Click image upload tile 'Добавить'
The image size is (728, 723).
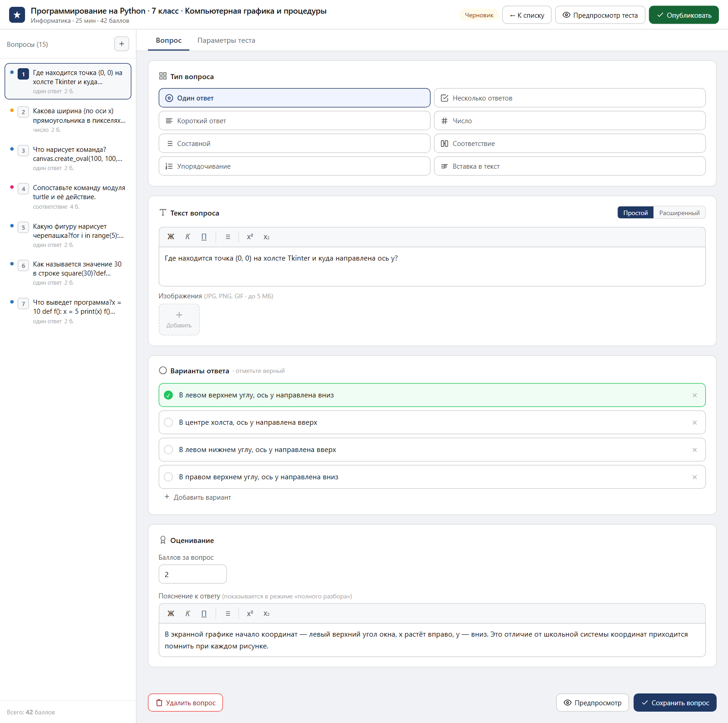(179, 320)
